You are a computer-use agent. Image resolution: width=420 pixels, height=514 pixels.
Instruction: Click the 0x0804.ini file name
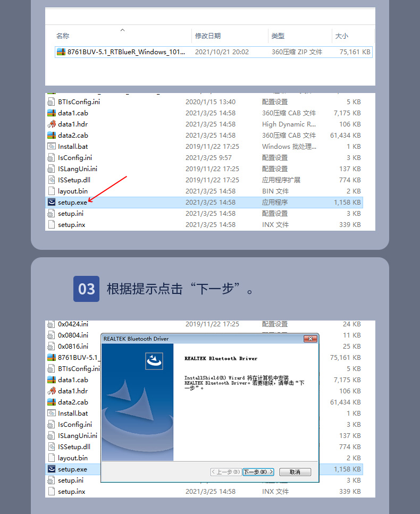click(73, 335)
